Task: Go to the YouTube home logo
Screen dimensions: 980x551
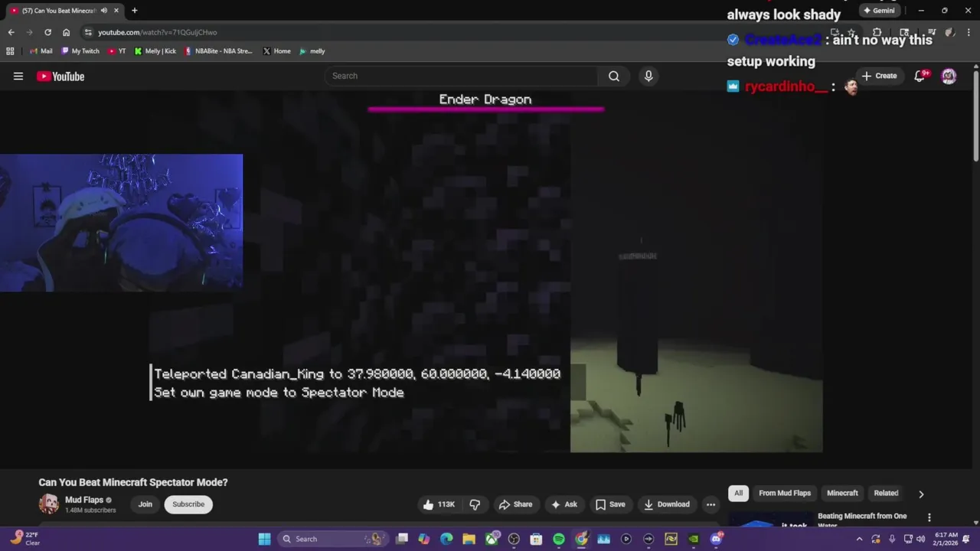Action: pos(60,76)
